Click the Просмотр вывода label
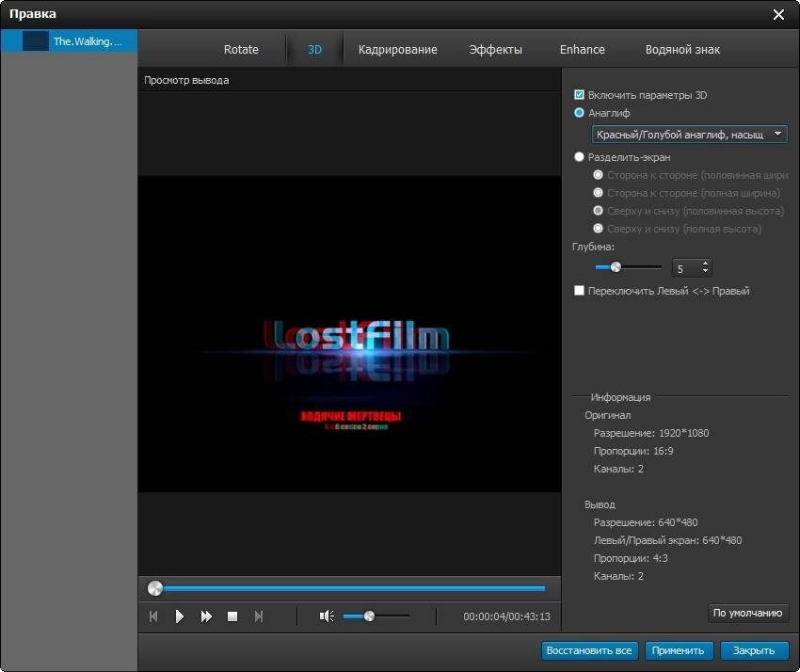The height and width of the screenshot is (672, 800). point(186,80)
